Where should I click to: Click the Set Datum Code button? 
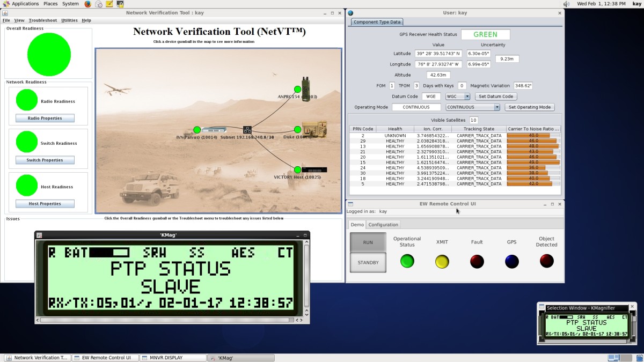point(496,97)
